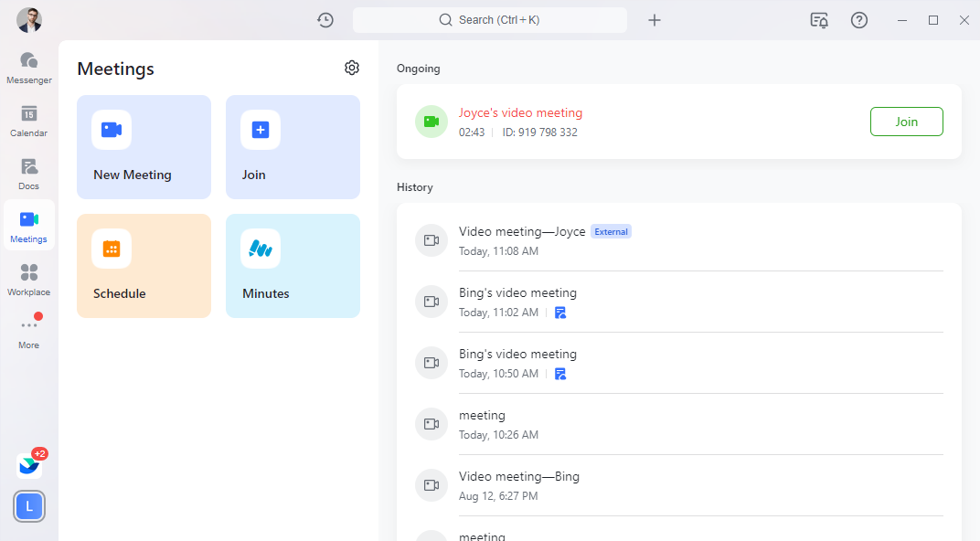Viewport: 980px width, 541px height.
Task: Open minutes icon for 11:02 AM meeting
Action: [560, 313]
